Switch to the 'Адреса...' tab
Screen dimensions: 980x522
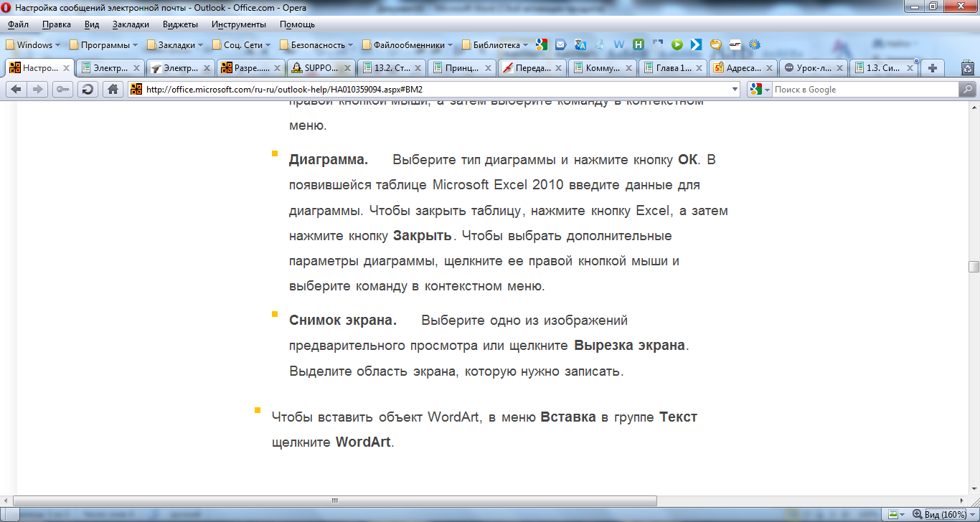(743, 68)
